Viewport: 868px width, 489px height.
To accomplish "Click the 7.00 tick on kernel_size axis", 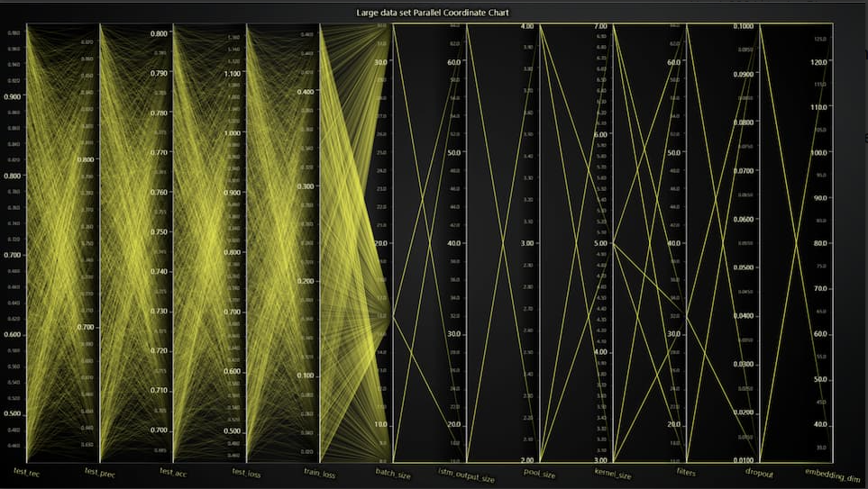I will [600, 26].
